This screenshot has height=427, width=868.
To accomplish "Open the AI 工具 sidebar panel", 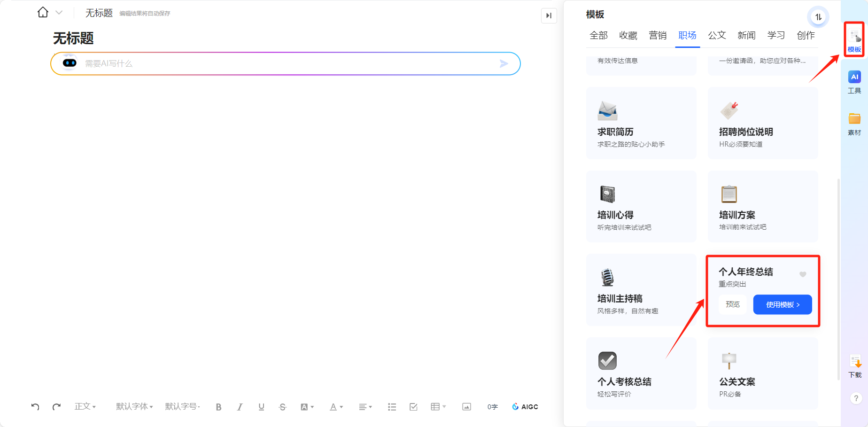I will 854,82.
